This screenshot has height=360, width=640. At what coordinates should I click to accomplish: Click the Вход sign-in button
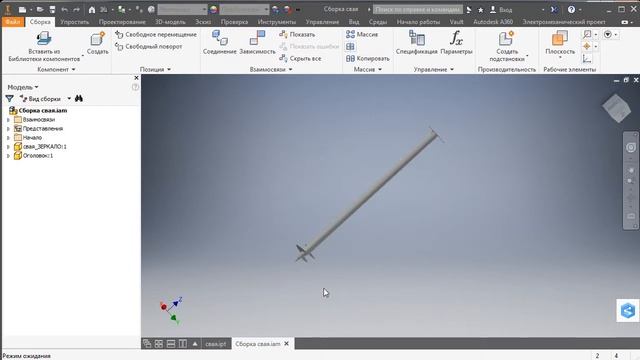501,9
